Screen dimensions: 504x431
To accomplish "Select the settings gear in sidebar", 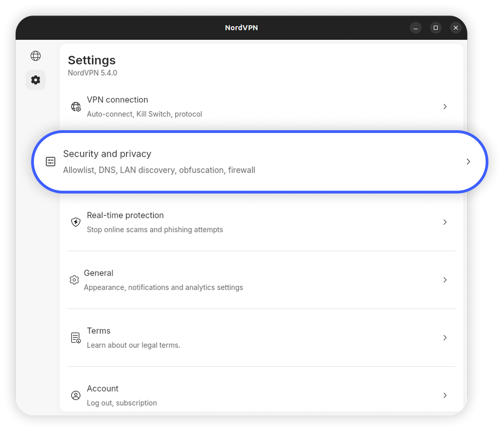I will point(36,80).
